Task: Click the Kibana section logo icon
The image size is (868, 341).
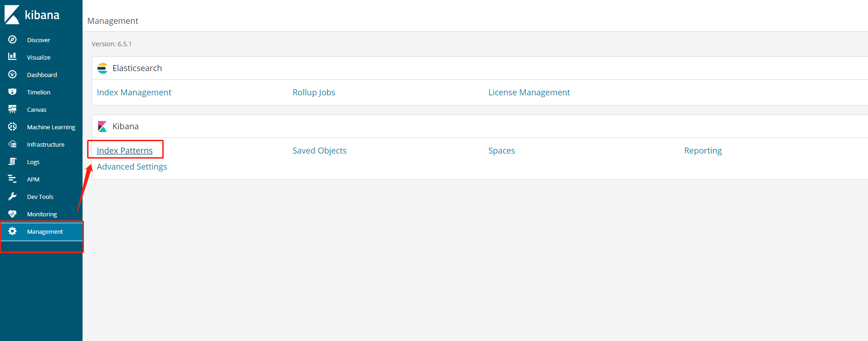Action: [x=102, y=126]
